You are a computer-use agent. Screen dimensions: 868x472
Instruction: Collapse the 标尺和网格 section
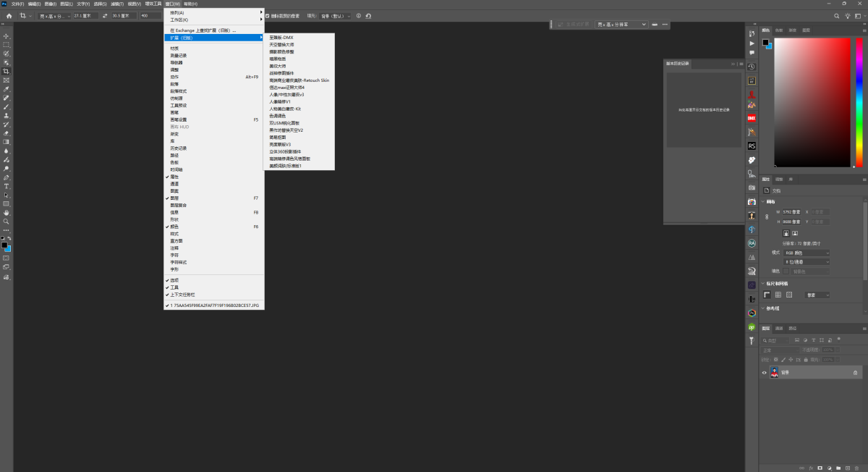(x=762, y=284)
